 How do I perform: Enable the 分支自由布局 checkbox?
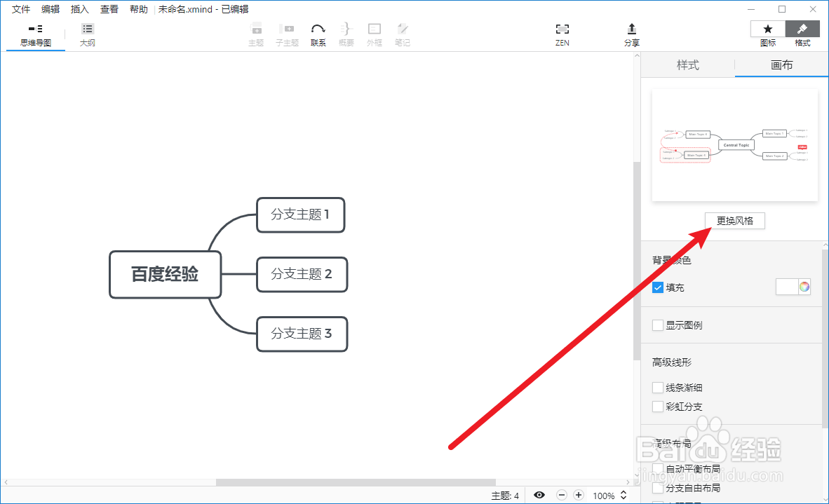click(658, 488)
